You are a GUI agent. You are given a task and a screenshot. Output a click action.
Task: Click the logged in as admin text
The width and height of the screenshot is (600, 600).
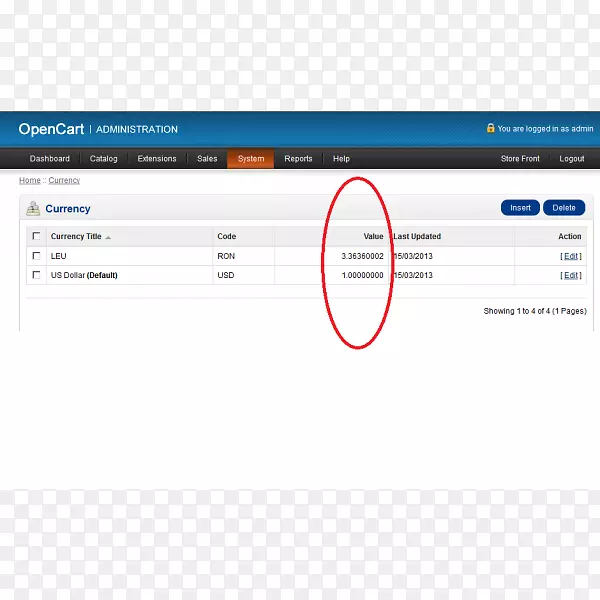[545, 129]
